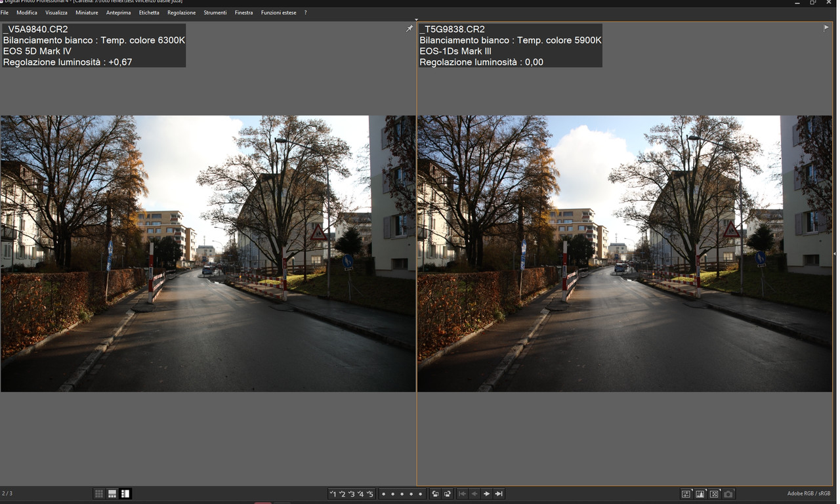Set first rating star dot
Screen dimensions: 840x504
(x=383, y=493)
